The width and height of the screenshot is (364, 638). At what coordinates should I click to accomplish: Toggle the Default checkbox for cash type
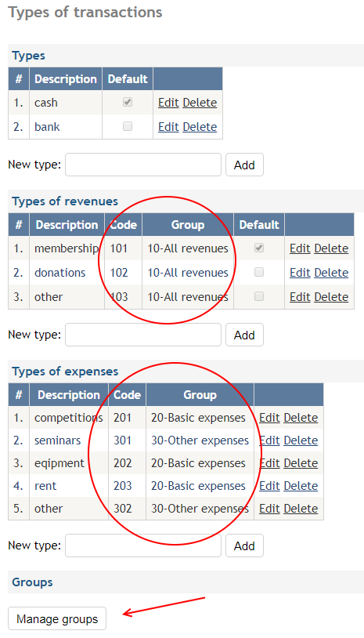pos(128,103)
